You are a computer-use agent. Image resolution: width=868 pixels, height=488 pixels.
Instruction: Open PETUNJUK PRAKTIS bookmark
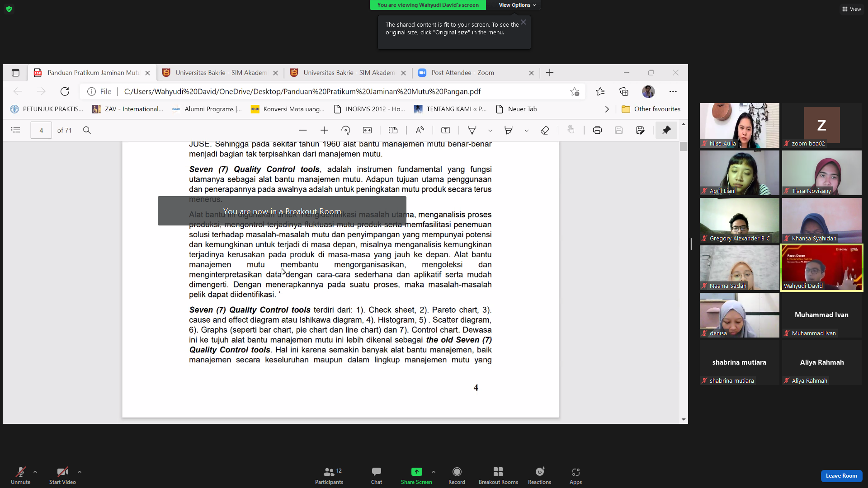[47, 109]
